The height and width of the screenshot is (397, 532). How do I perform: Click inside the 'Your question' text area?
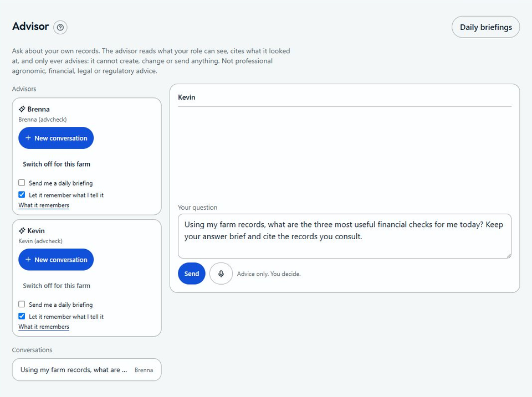344,236
